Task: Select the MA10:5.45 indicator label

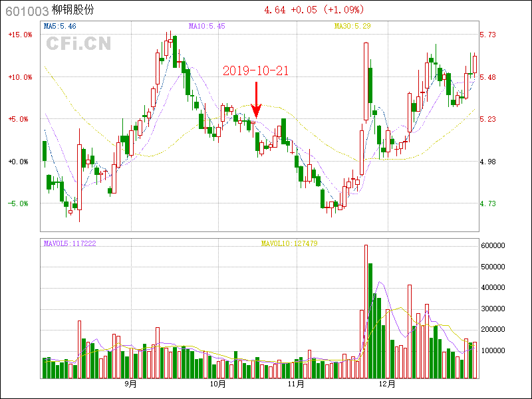Action: 207,26
